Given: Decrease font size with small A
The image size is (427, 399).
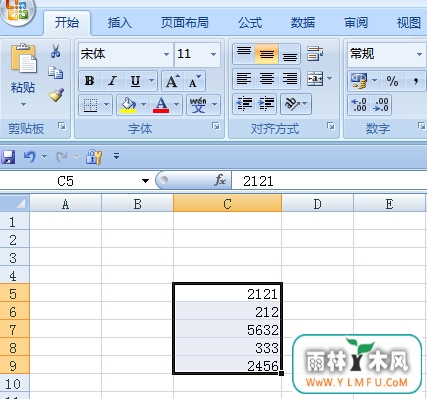Looking at the screenshot, I should (195, 81).
